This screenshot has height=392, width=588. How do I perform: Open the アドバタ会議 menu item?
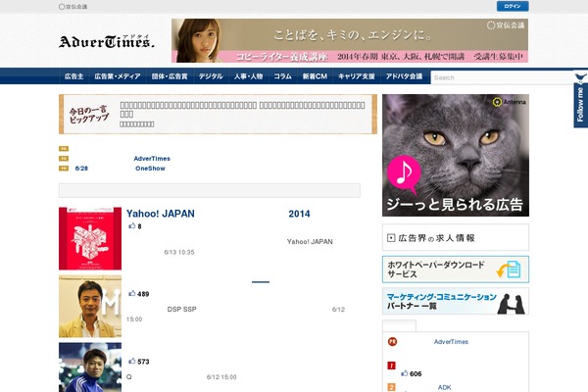pyautogui.click(x=404, y=76)
